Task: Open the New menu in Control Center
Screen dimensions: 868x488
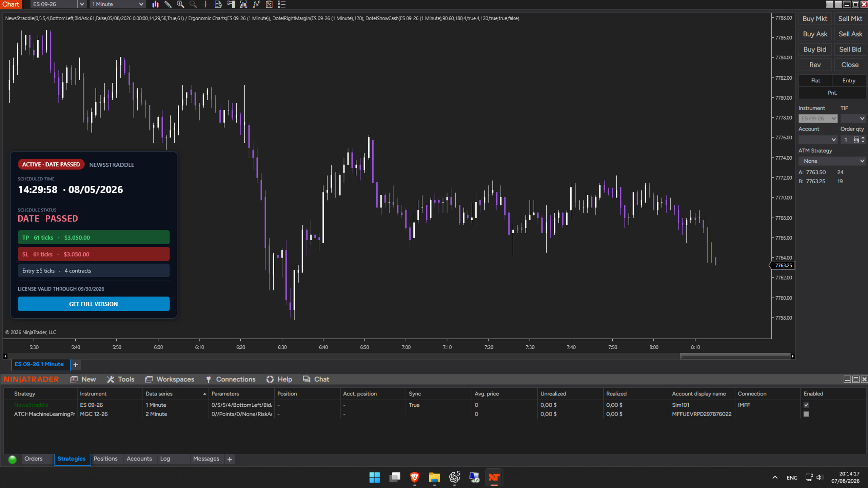Action: [x=83, y=379]
